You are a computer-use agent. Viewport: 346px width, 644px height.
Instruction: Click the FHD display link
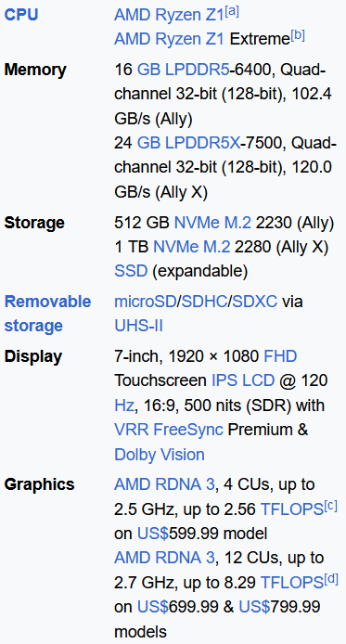pos(280,356)
